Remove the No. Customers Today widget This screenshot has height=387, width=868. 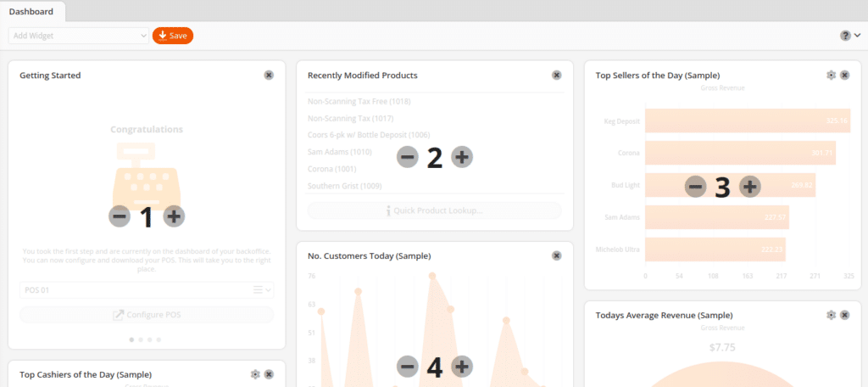point(556,255)
